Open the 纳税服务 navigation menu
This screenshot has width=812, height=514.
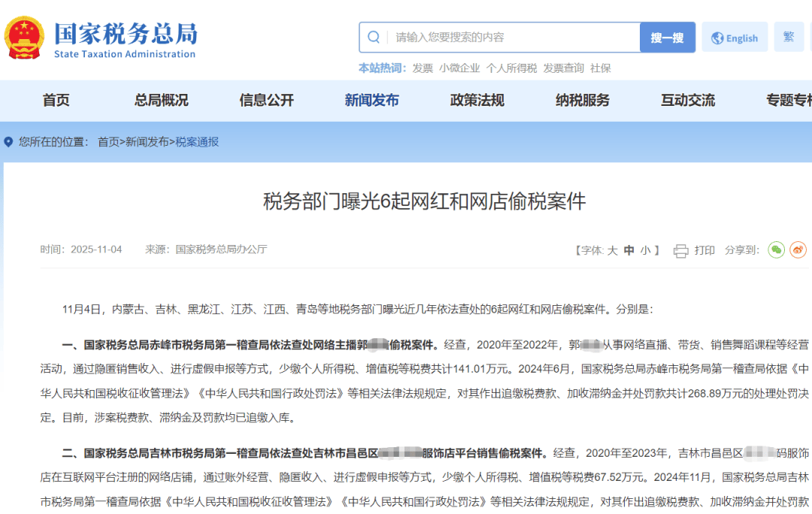(x=583, y=101)
